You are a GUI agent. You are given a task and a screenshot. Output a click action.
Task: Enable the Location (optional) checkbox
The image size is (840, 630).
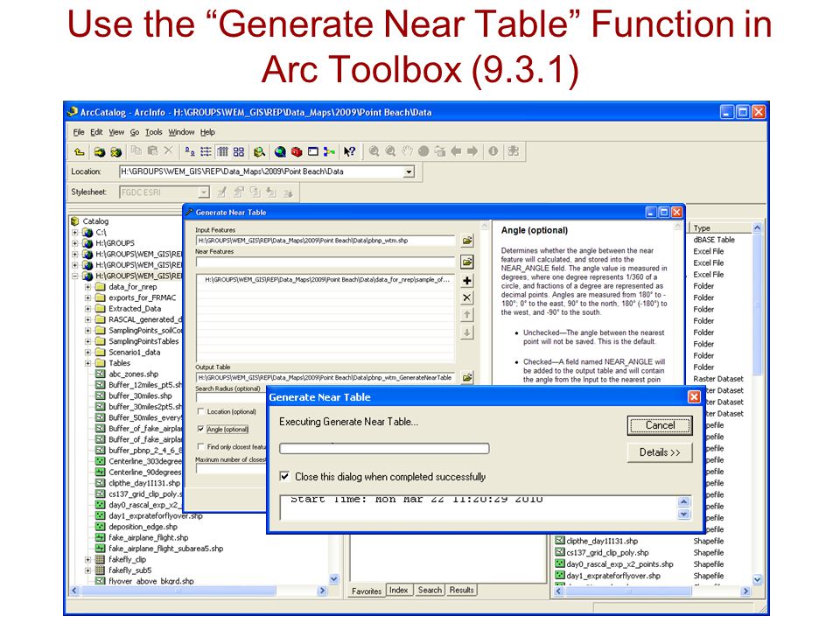click(201, 411)
